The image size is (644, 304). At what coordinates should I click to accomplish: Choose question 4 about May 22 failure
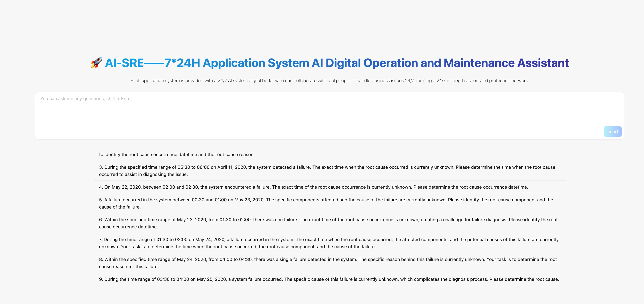click(313, 187)
